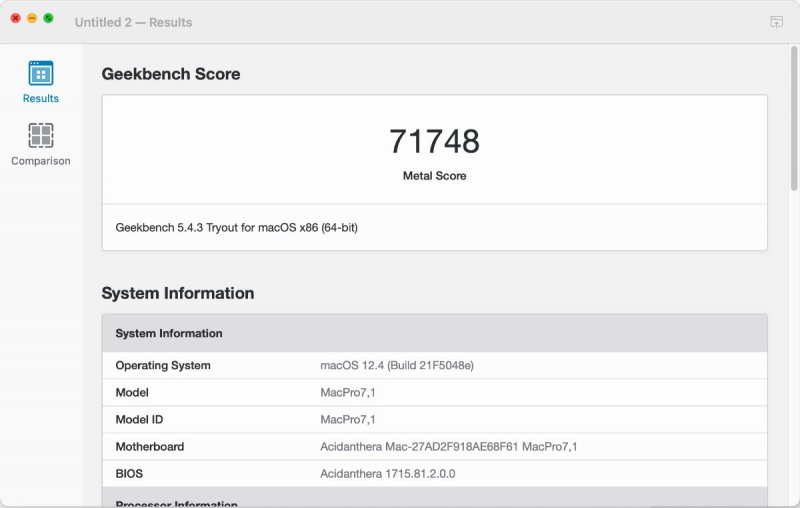
Task: Click the Acidanthera 1715.81.2.0.0 BIOS value
Action: pos(387,474)
